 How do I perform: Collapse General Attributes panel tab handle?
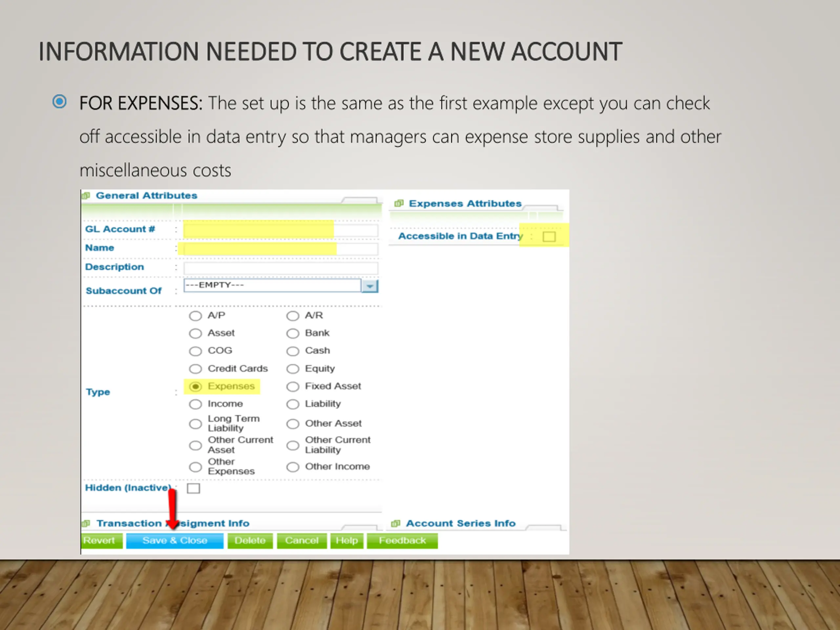click(359, 200)
